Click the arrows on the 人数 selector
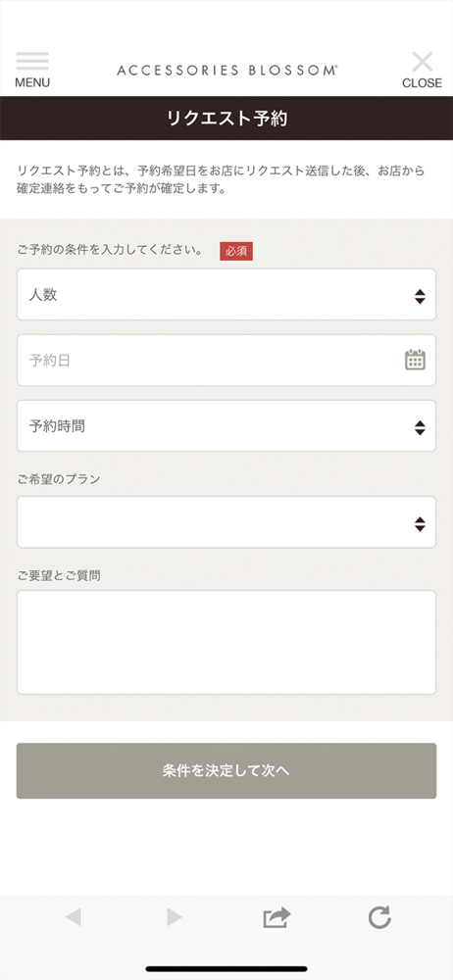 [420, 296]
